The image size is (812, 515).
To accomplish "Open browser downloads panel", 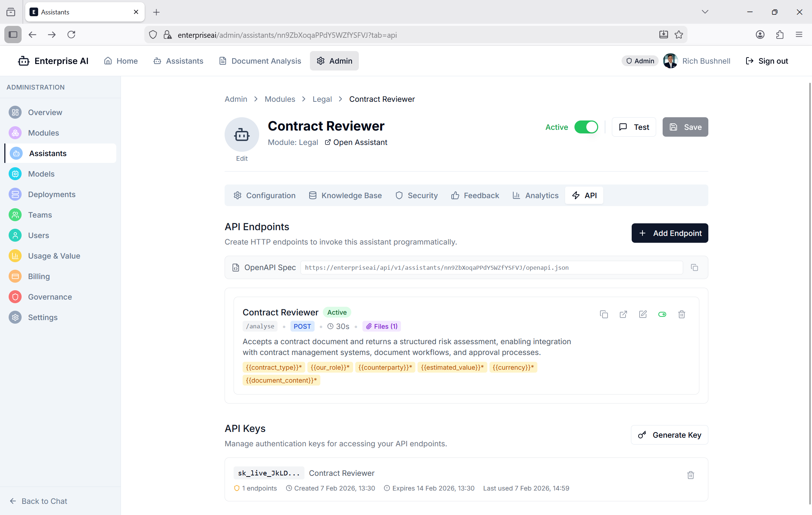I will point(663,35).
